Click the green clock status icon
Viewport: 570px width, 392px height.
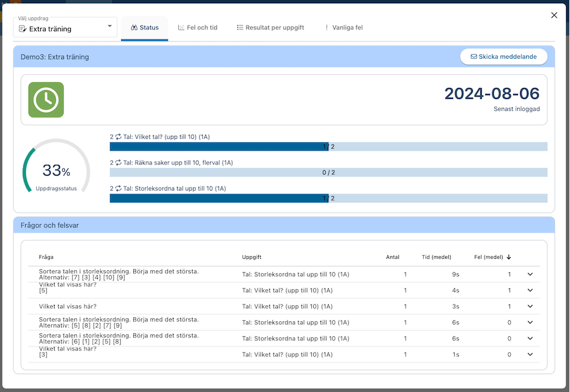pos(46,99)
